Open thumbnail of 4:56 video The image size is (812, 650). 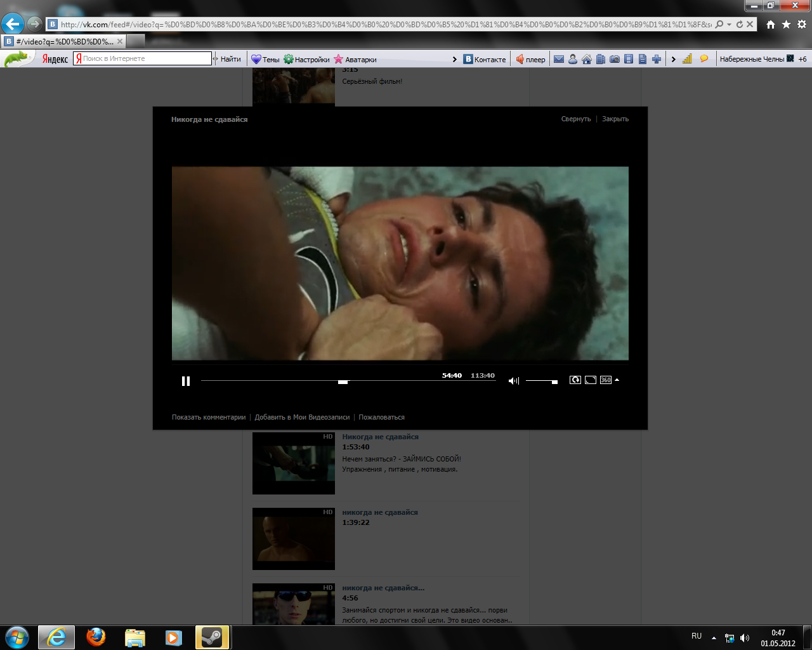point(294,604)
